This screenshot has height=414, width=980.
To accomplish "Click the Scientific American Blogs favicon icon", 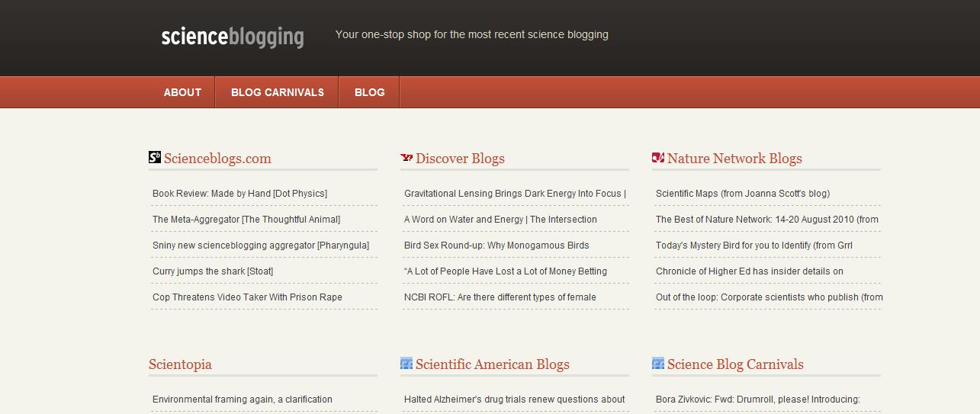I will pyautogui.click(x=406, y=364).
